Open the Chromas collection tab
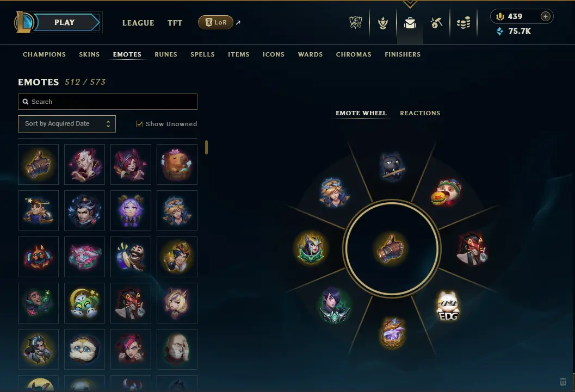This screenshot has width=575, height=392. tap(354, 54)
